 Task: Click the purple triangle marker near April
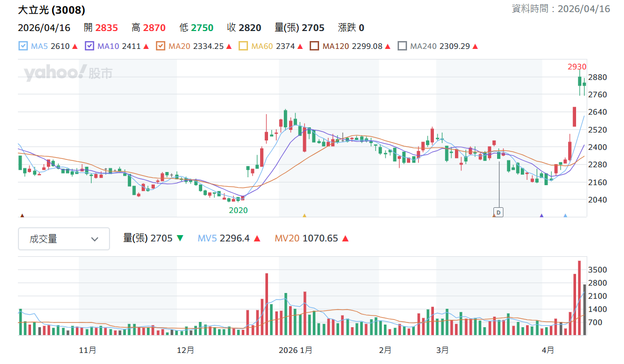(x=541, y=215)
